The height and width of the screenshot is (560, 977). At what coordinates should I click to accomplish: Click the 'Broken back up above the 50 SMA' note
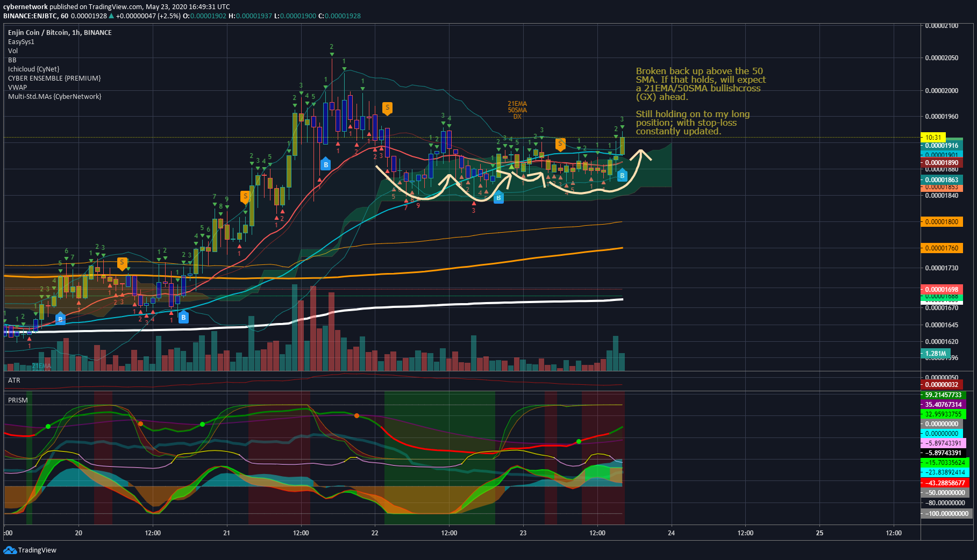point(701,84)
